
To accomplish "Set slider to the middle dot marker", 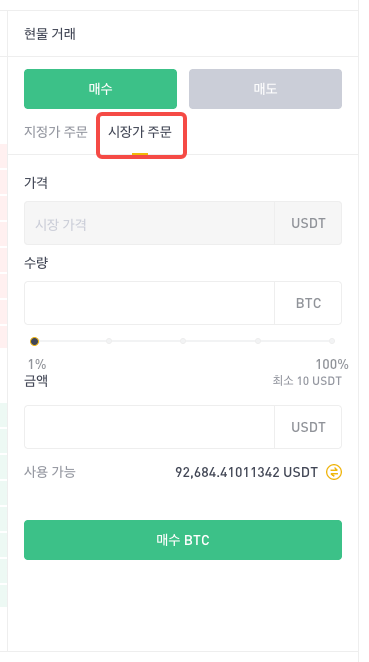I will tap(183, 341).
